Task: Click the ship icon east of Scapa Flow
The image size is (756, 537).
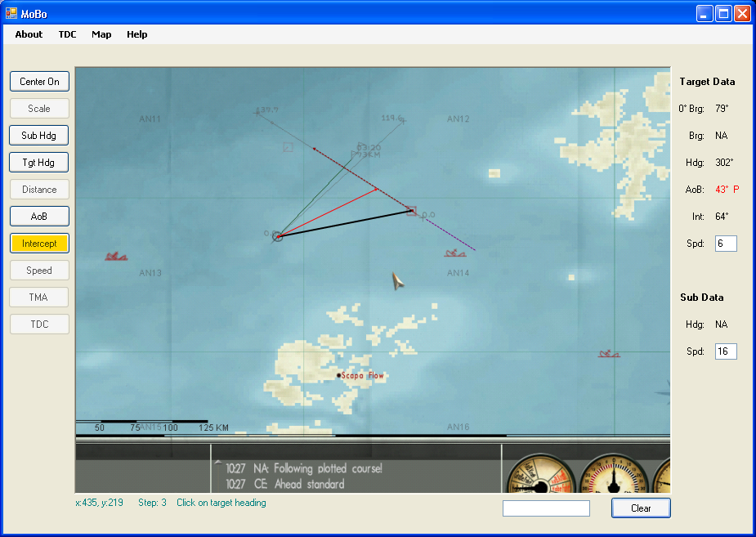Action: point(608,354)
